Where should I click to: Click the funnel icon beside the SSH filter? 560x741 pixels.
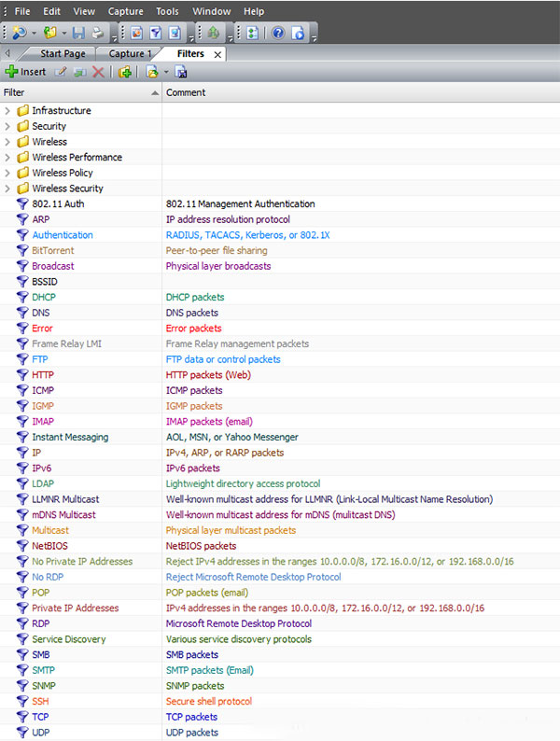click(23, 702)
